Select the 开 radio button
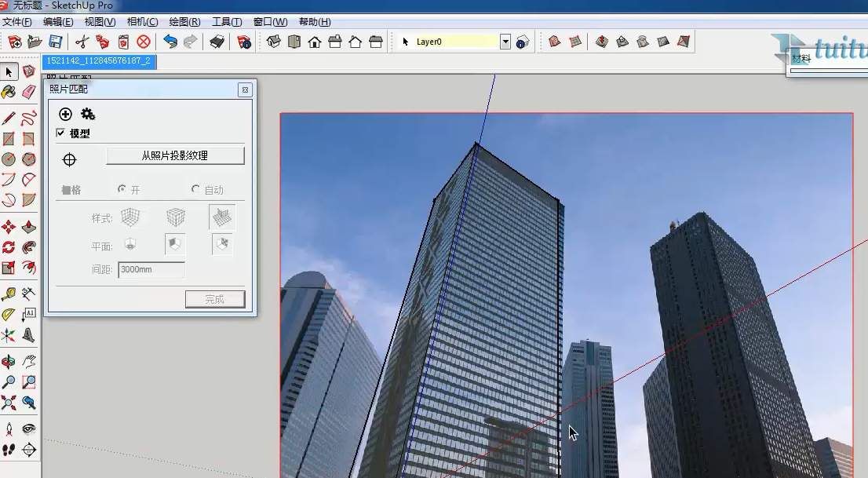 122,189
